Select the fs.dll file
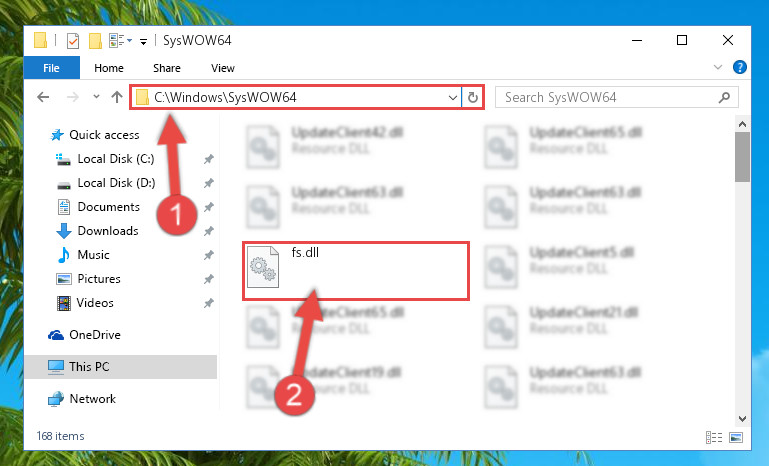The width and height of the screenshot is (769, 466). (x=356, y=270)
